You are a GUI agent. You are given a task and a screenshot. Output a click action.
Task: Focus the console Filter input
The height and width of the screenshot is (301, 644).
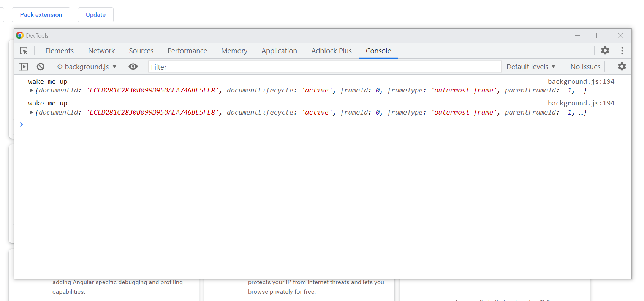tap(325, 67)
